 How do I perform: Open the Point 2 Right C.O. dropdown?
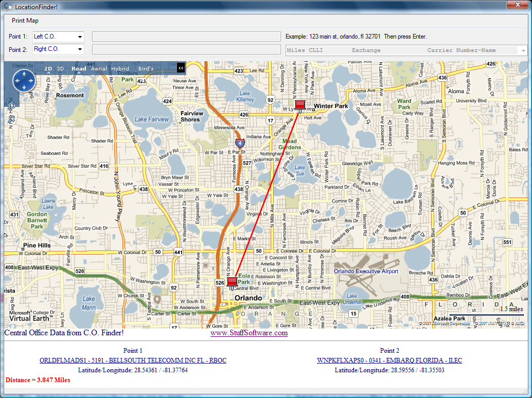click(80, 49)
